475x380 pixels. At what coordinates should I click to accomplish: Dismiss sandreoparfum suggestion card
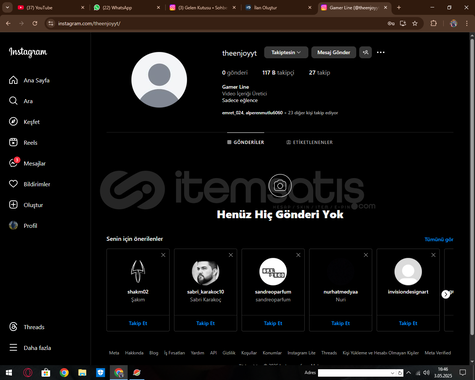tap(298, 255)
